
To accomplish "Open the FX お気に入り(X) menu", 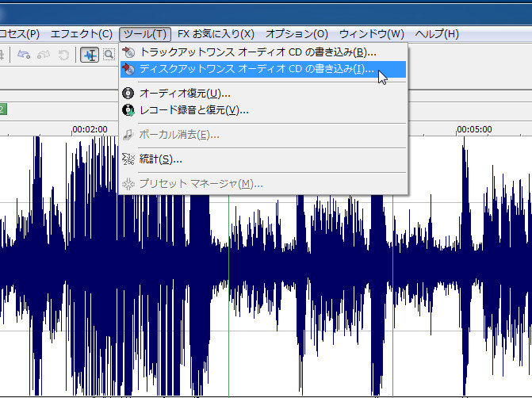I will click(216, 34).
